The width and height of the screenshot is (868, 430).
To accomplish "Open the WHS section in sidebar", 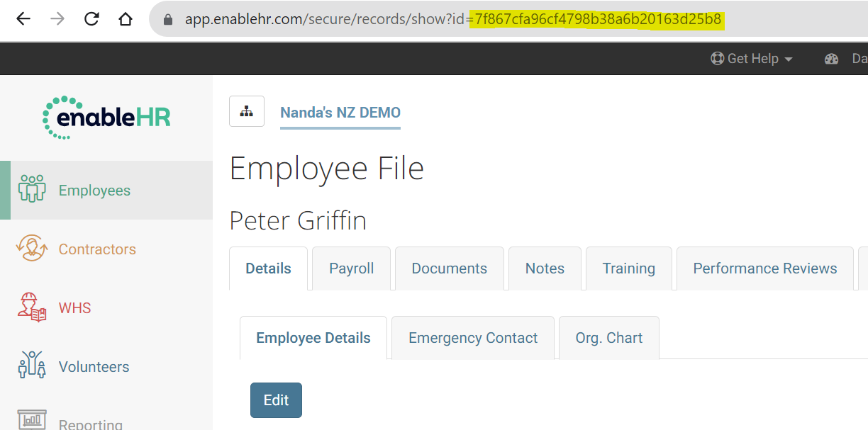I will click(x=106, y=307).
